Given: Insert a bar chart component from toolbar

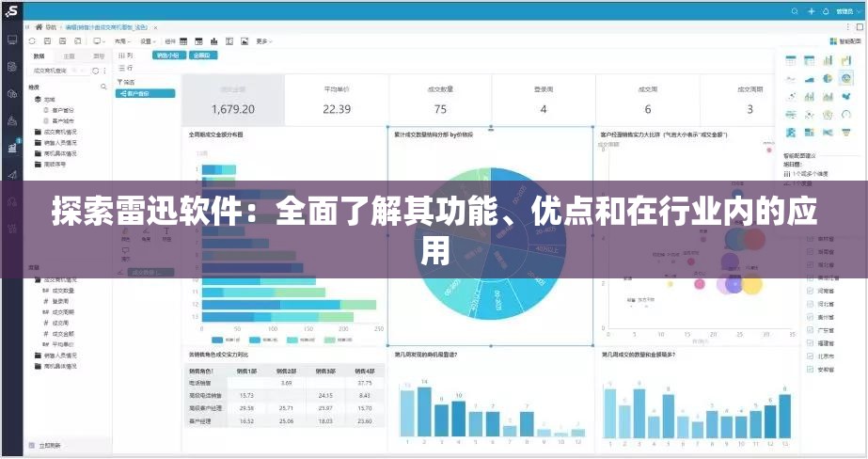Looking at the screenshot, I should (x=213, y=41).
